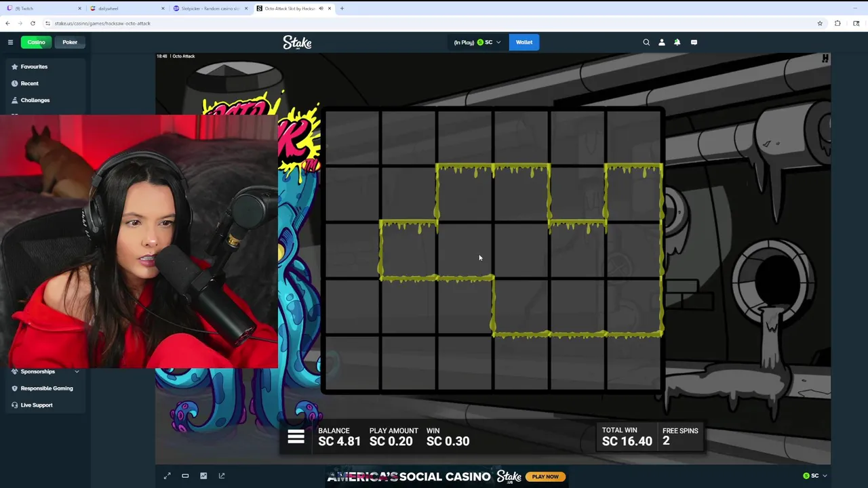
Task: Click the Octo Attack game title label
Action: pos(183,56)
